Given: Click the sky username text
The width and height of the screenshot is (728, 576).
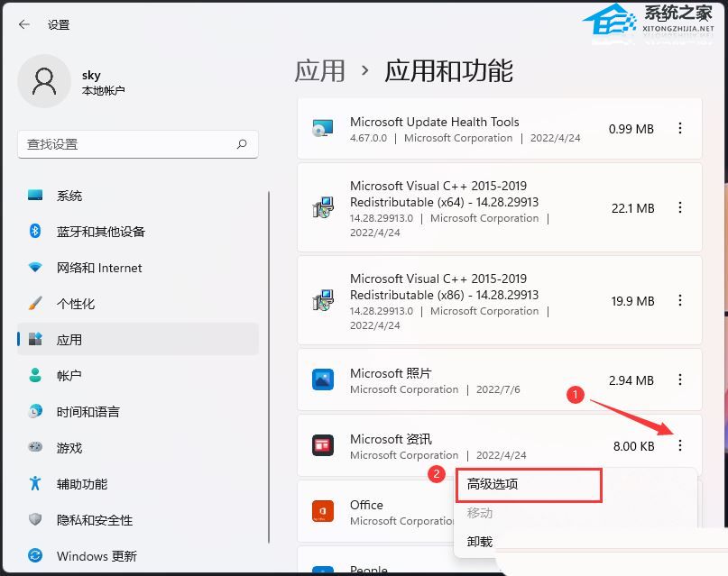Looking at the screenshot, I should point(91,75).
